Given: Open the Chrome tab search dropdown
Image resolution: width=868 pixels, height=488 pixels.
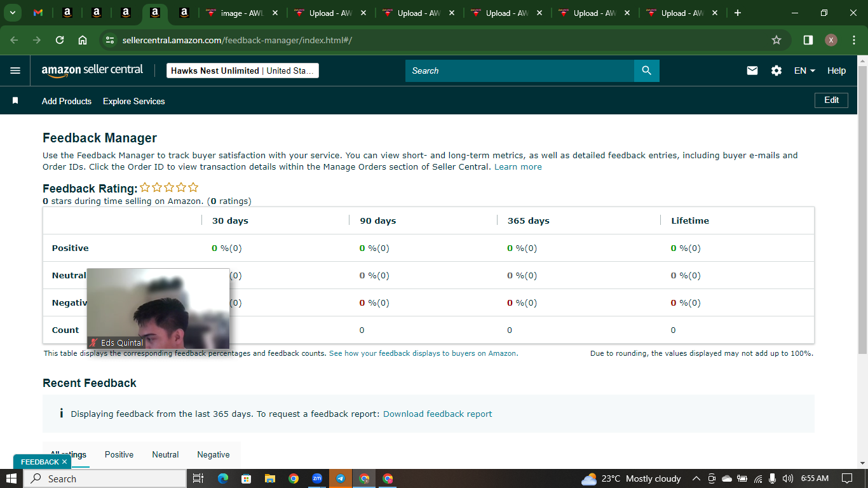Looking at the screenshot, I should click(12, 13).
